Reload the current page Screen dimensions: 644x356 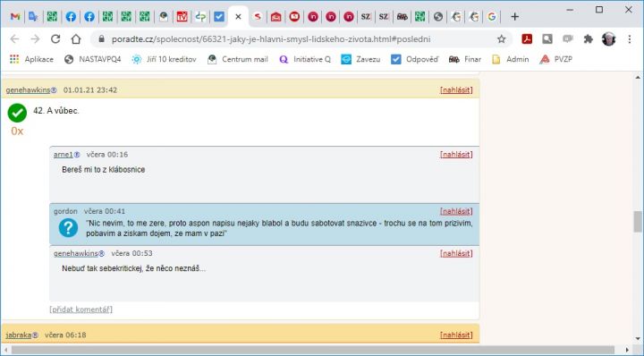55,39
